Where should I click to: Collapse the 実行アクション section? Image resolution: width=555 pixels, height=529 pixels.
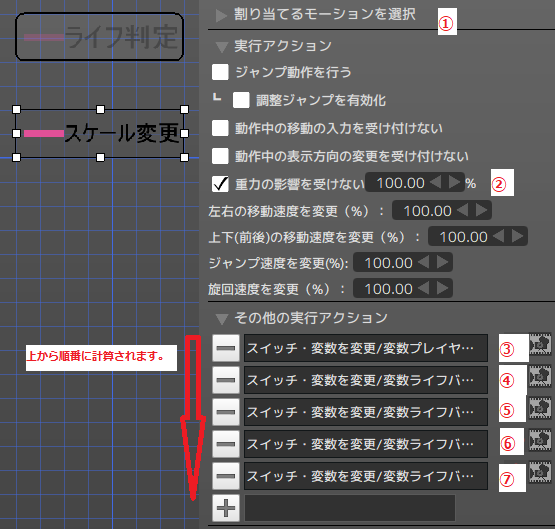222,47
